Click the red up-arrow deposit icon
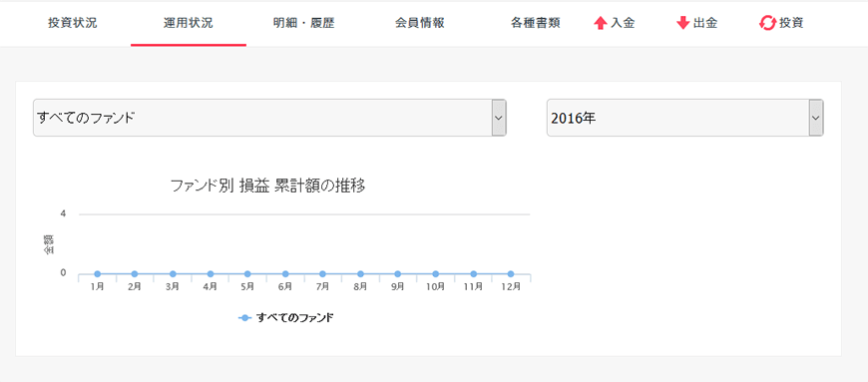Screen dimensions: 868x382 tap(600, 23)
